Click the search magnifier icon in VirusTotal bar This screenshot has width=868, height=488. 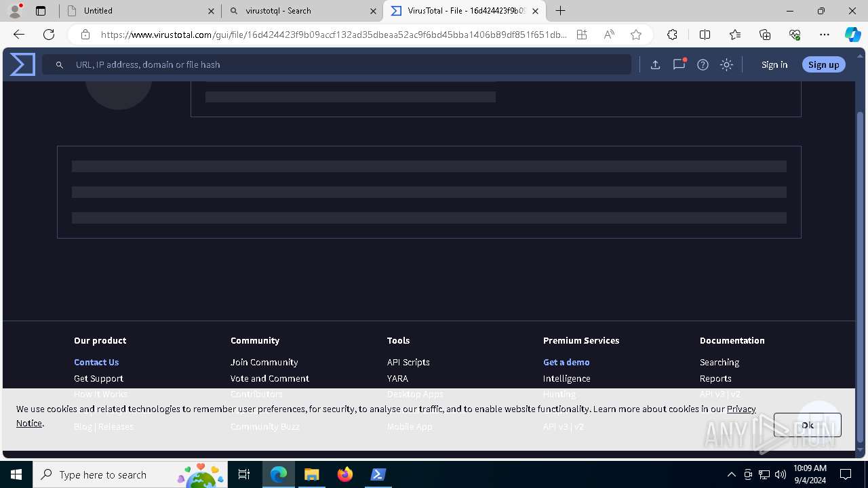coord(60,65)
